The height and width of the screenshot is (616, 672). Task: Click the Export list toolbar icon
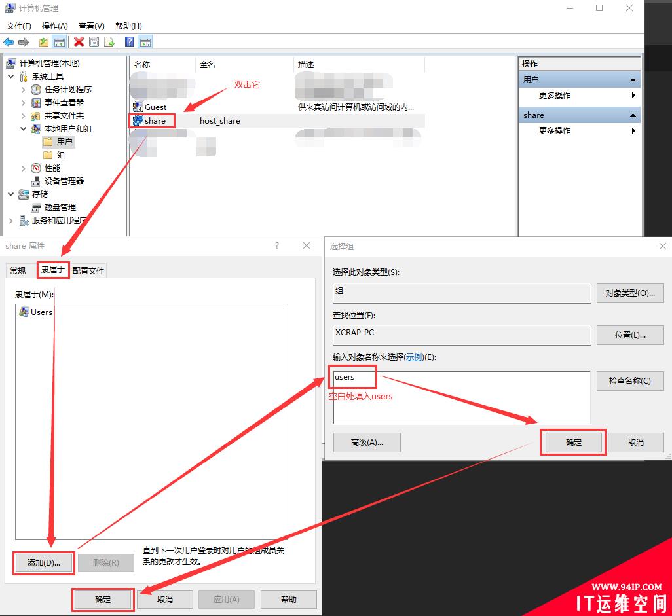pos(109,42)
